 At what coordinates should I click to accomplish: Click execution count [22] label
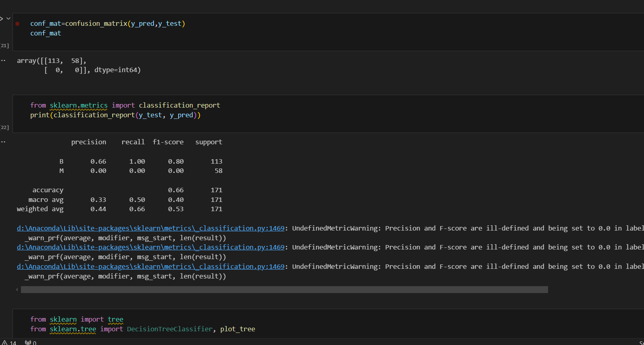coord(4,127)
